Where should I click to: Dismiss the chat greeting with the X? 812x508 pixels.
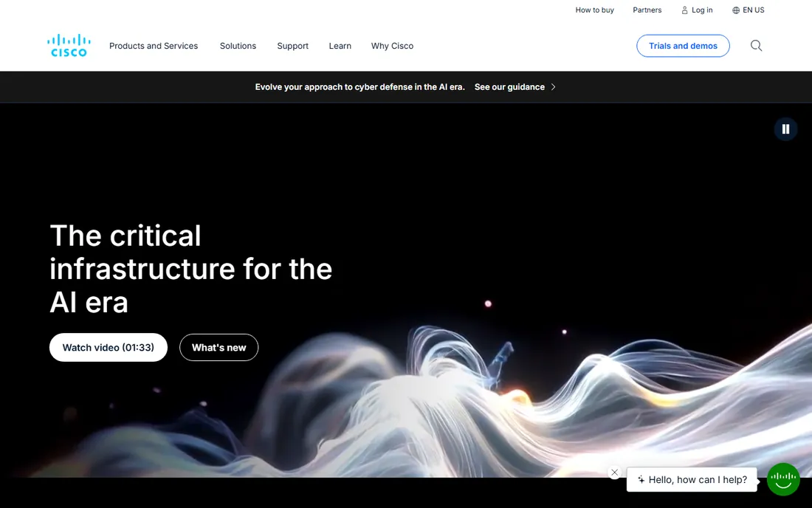coord(614,473)
